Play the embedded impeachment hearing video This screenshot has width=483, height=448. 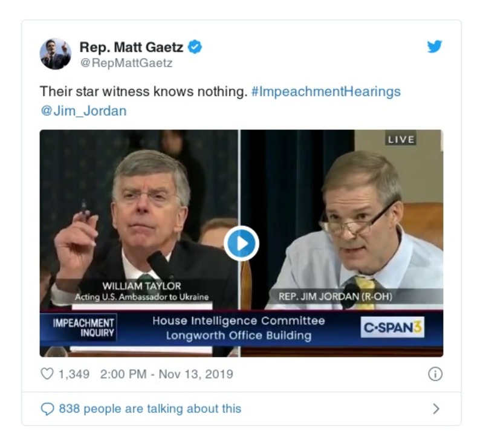coord(241,244)
